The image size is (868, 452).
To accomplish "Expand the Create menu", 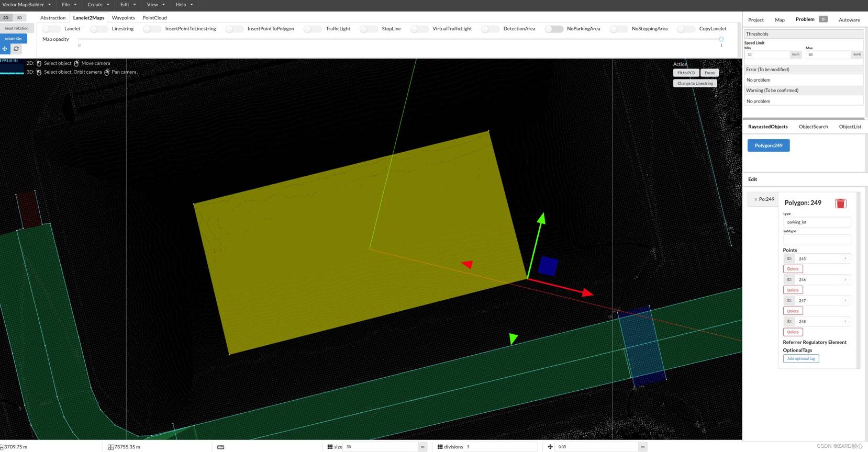I will click(98, 5).
